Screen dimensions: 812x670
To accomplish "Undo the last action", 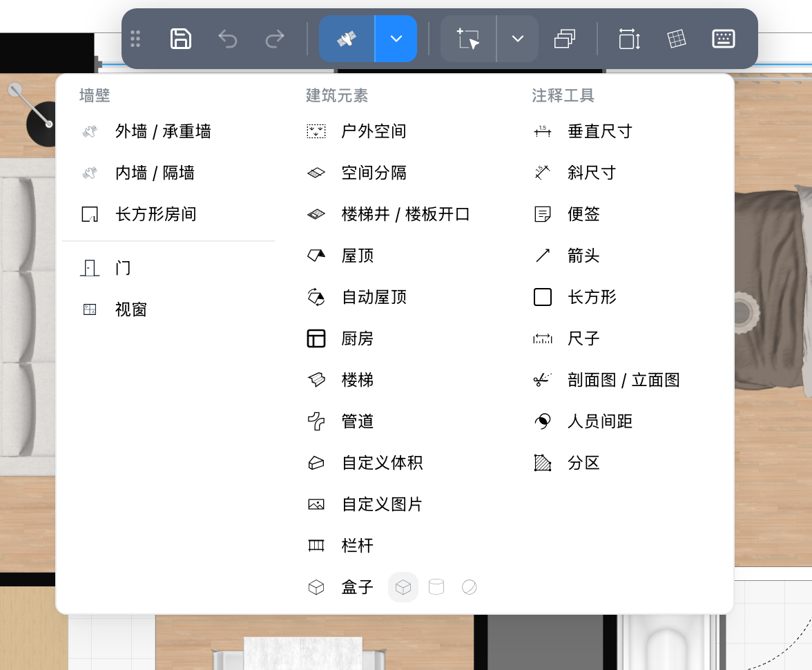I will (227, 39).
